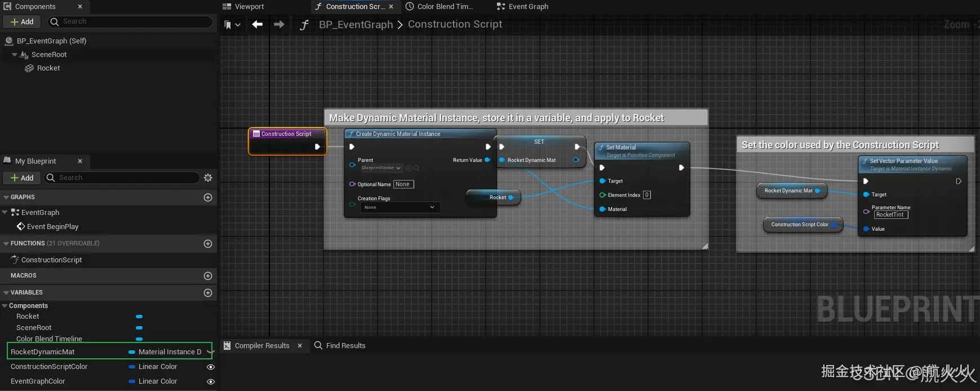
Task: Click the Components panel search field
Action: (x=131, y=22)
